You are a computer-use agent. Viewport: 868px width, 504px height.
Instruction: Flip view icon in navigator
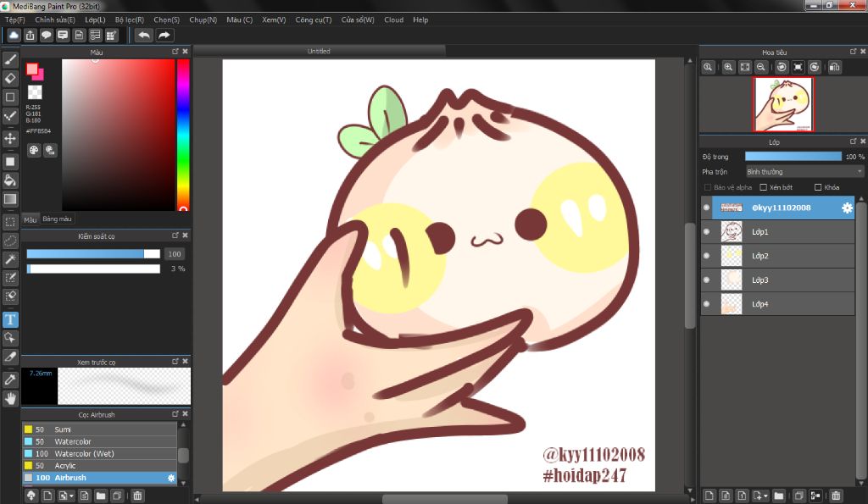(x=834, y=67)
